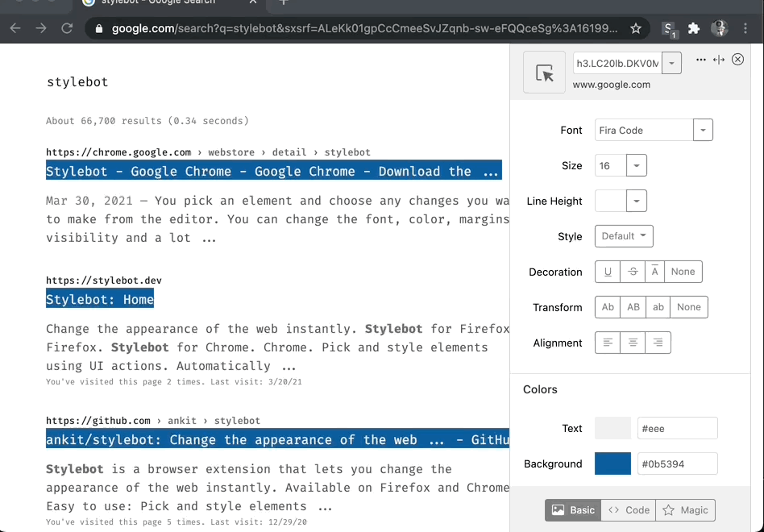The image size is (764, 532).
Task: Reload the current page
Action: (67, 28)
